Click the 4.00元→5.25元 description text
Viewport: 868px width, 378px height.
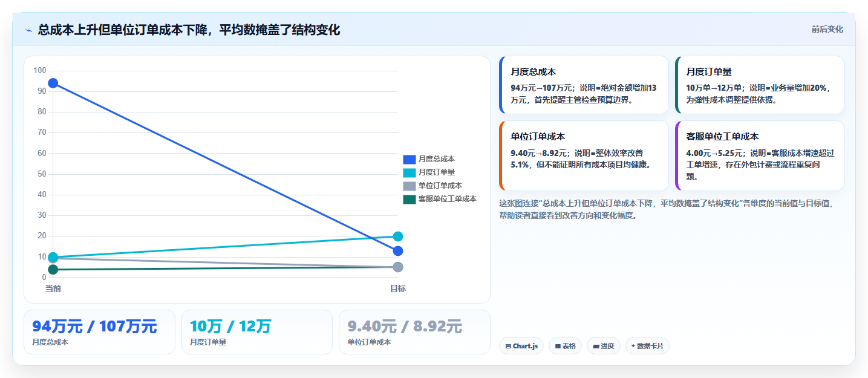coord(759,165)
